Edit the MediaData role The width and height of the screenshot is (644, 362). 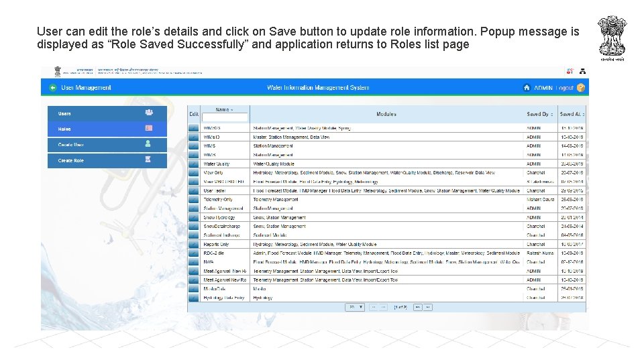pos(193,289)
